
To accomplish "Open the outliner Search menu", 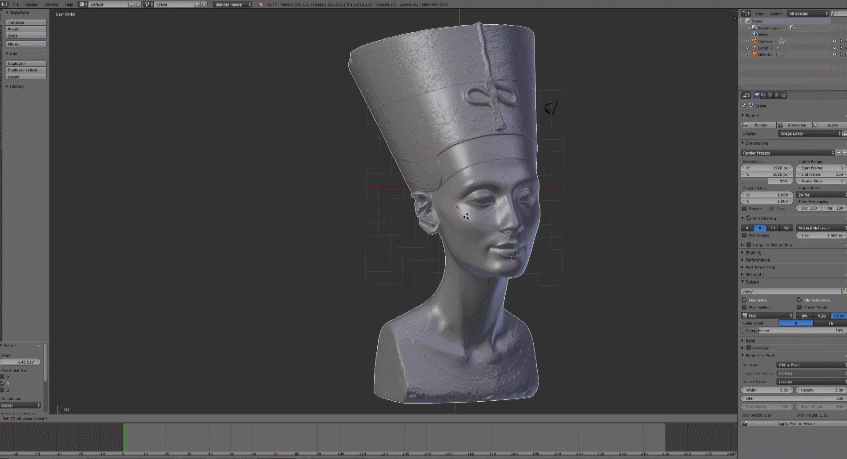I will point(776,14).
